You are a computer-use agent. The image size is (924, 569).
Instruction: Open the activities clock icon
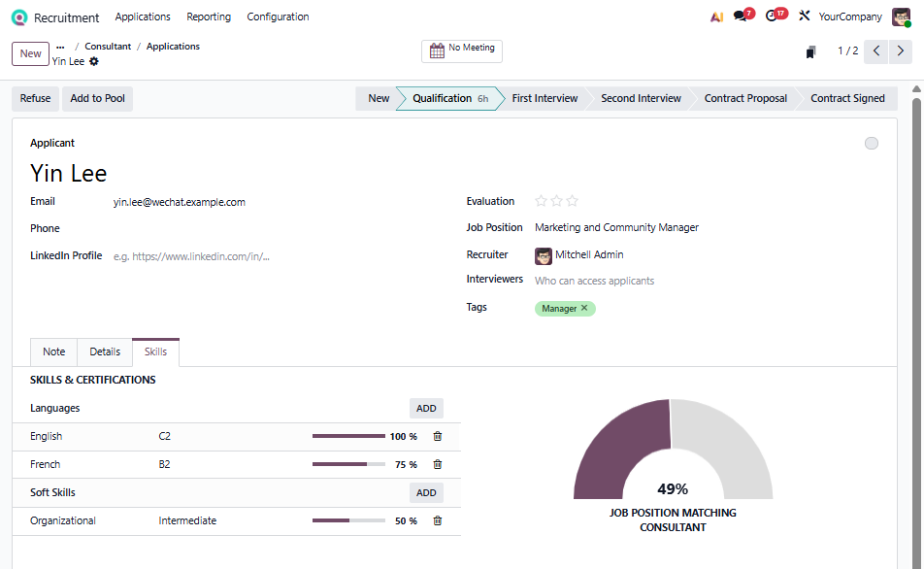coord(773,17)
